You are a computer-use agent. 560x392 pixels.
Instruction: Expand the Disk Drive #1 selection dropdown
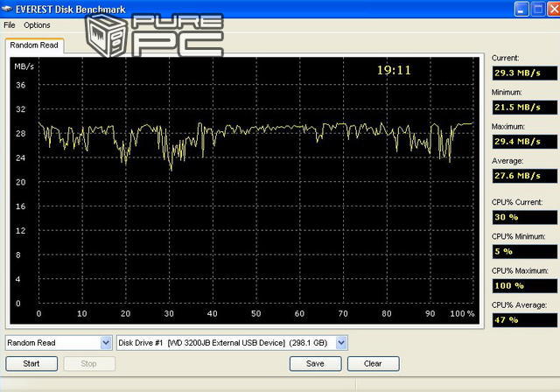point(341,343)
